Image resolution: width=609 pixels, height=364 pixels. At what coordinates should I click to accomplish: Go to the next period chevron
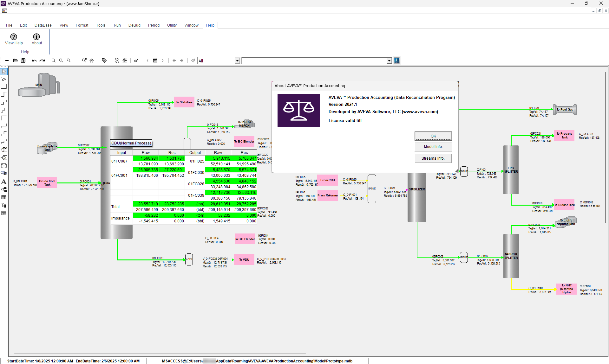(x=163, y=61)
